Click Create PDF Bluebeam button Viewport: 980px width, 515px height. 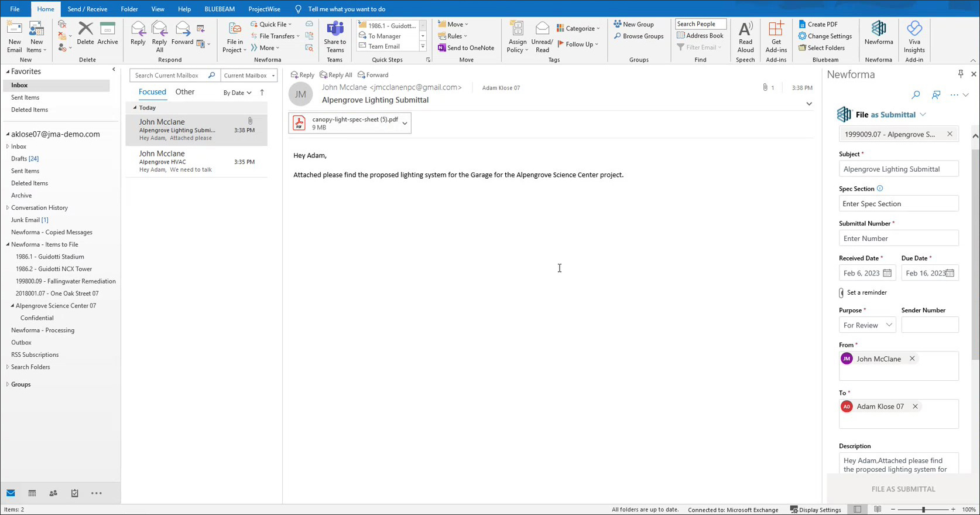click(818, 25)
